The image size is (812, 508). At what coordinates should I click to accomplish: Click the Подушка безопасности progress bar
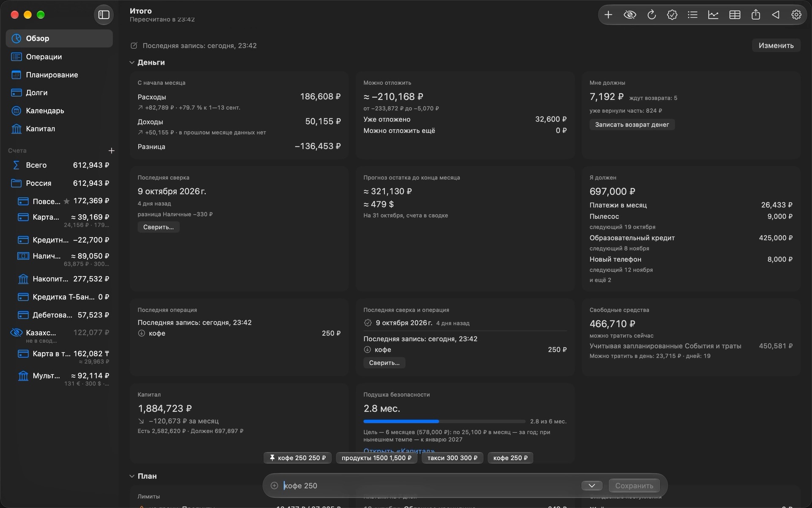[x=444, y=422]
